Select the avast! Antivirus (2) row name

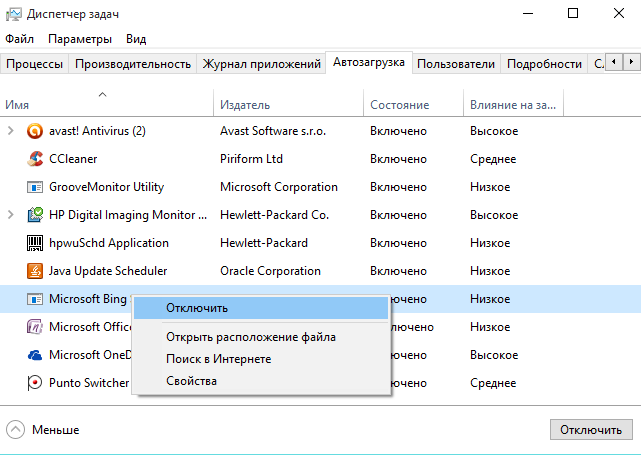[97, 131]
